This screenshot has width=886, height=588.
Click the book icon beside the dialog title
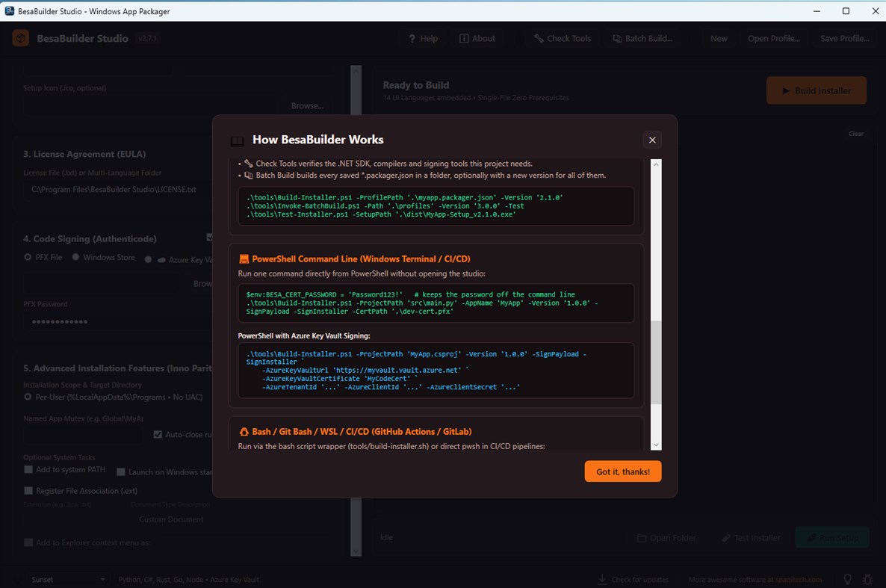[x=238, y=140]
